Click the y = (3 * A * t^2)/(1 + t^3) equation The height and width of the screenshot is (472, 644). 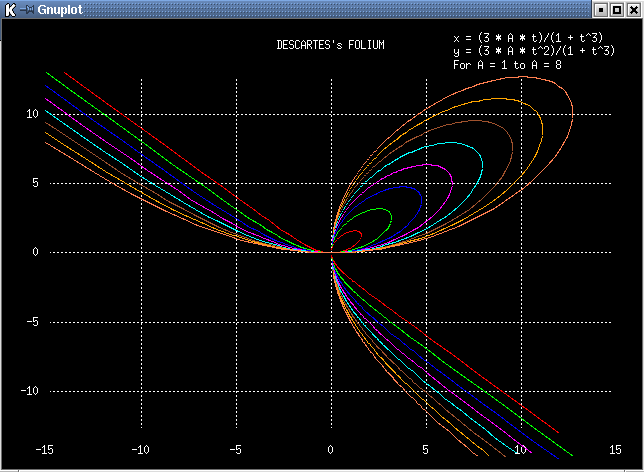click(534, 51)
